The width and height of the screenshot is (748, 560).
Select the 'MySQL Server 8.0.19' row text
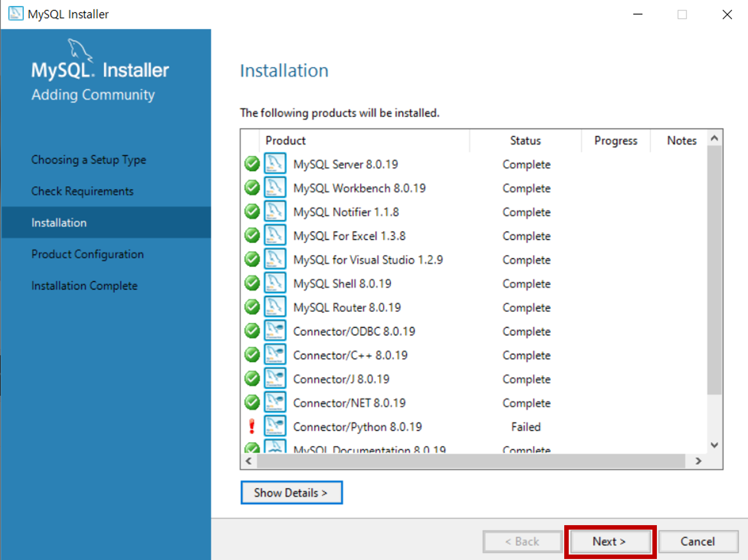pos(346,164)
